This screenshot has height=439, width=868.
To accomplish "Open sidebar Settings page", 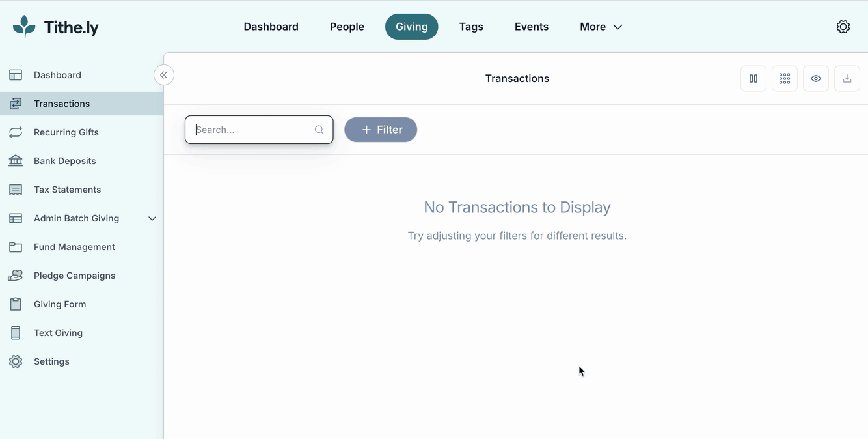I will point(51,361).
